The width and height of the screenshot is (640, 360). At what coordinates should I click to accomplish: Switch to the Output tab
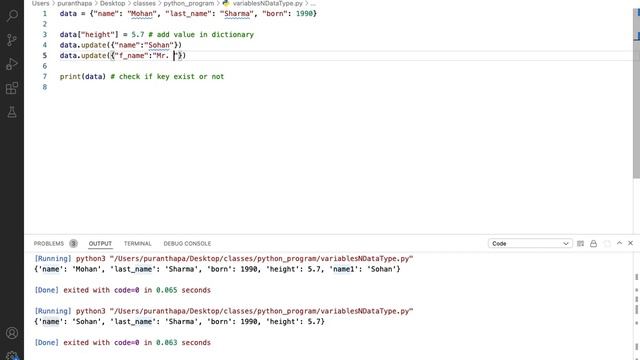[100, 243]
